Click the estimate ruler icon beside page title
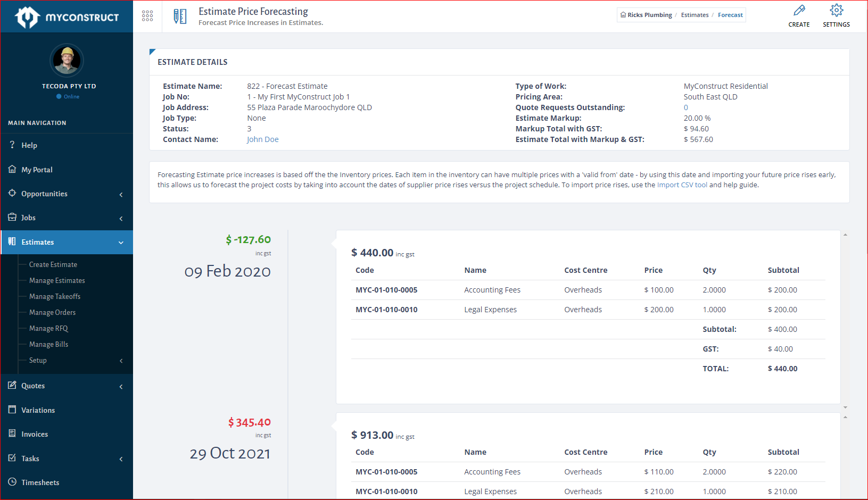 [x=180, y=16]
